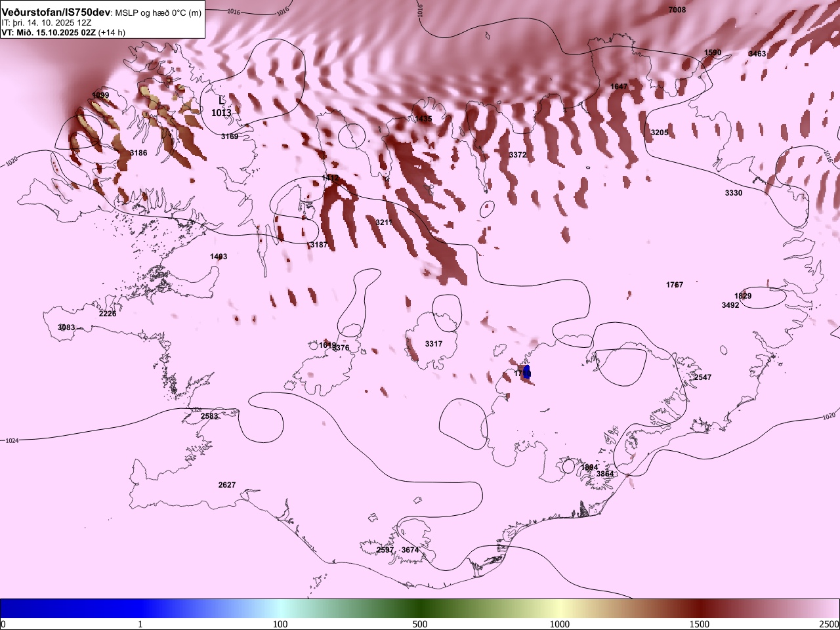This screenshot has width=840, height=630.
Task: Click the 1647 height label
Action: pos(619,87)
